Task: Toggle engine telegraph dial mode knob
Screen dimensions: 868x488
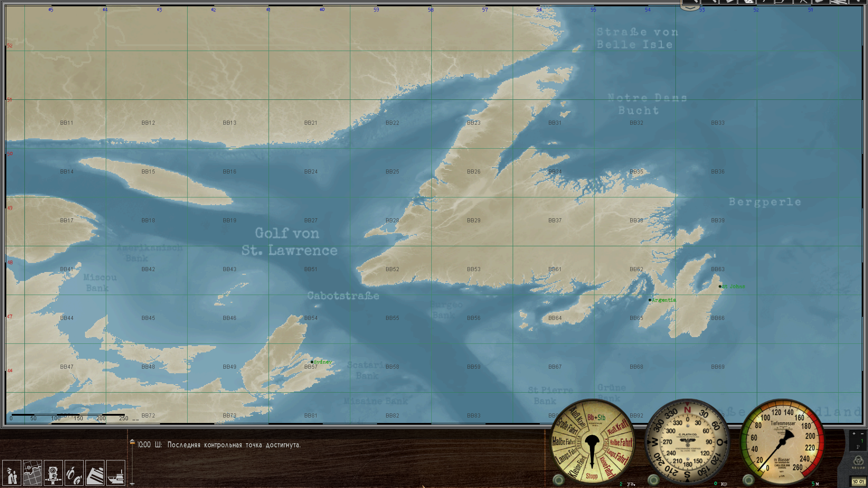Action: pyautogui.click(x=559, y=479)
